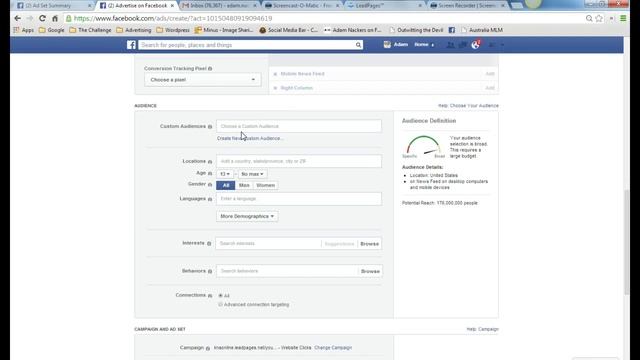The height and width of the screenshot is (360, 640).
Task: Select All connections radio button
Action: (220, 296)
